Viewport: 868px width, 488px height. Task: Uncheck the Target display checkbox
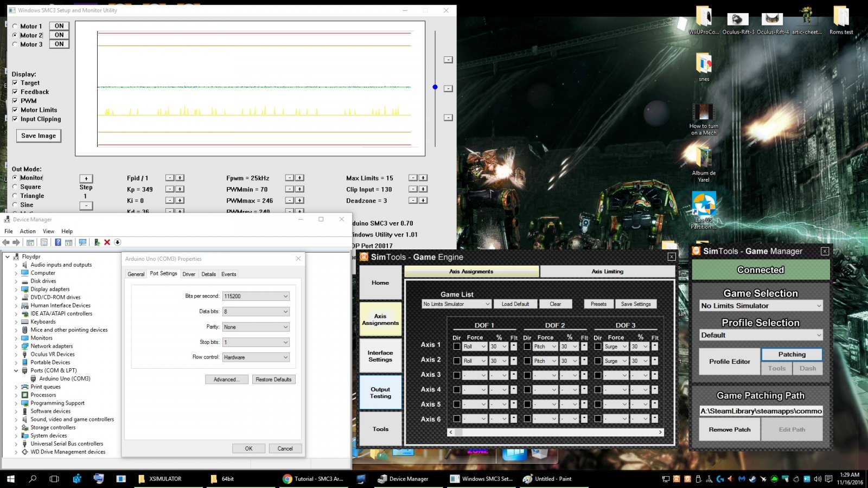[x=15, y=83]
